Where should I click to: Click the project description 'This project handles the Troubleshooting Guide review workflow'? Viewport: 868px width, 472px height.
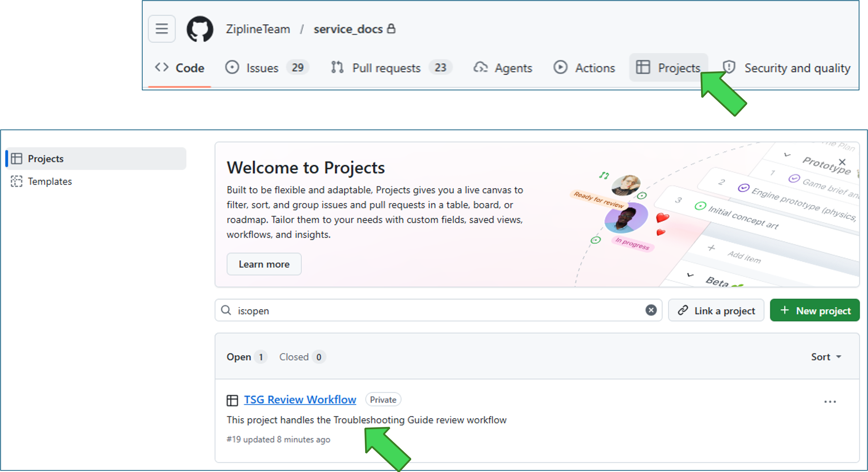[x=367, y=420]
